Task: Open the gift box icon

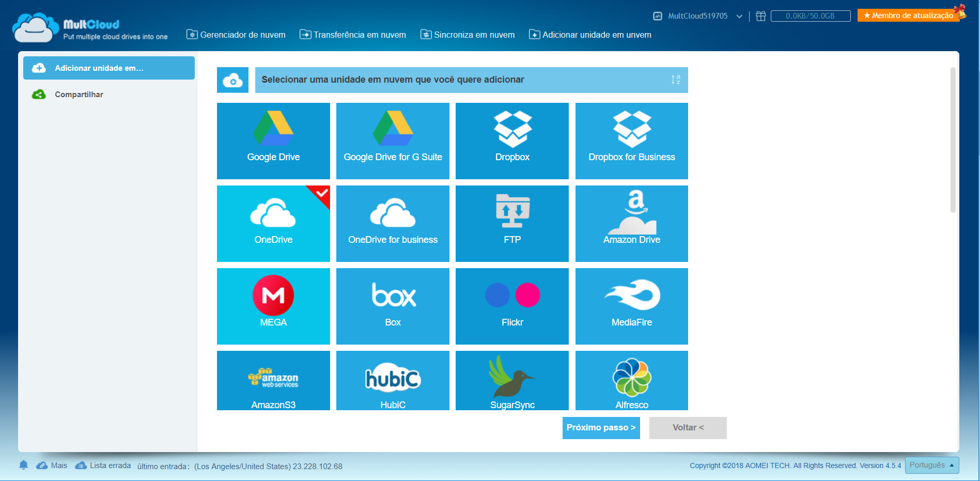Action: coord(760,16)
